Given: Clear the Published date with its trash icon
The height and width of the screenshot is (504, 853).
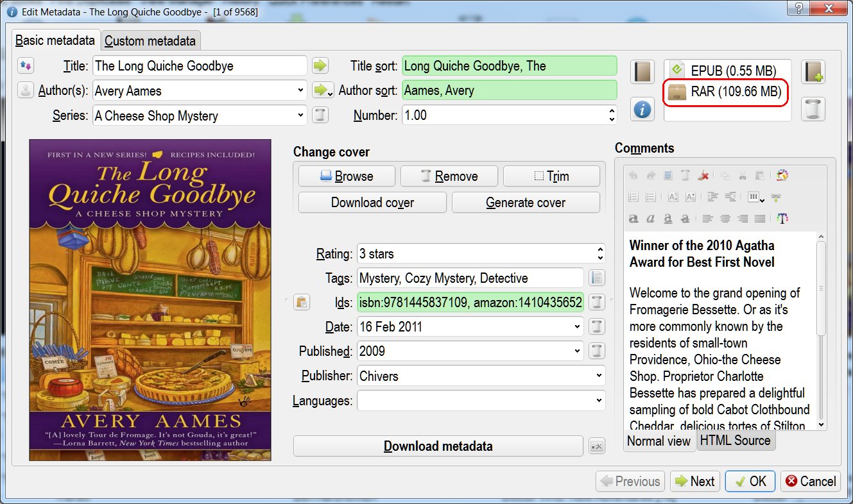Looking at the screenshot, I should click(597, 351).
